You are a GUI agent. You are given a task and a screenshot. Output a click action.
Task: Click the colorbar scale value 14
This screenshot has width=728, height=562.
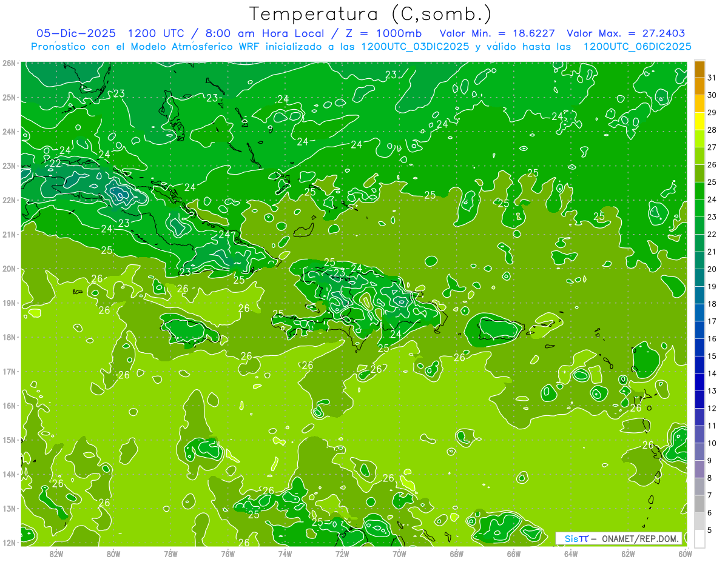coord(712,373)
